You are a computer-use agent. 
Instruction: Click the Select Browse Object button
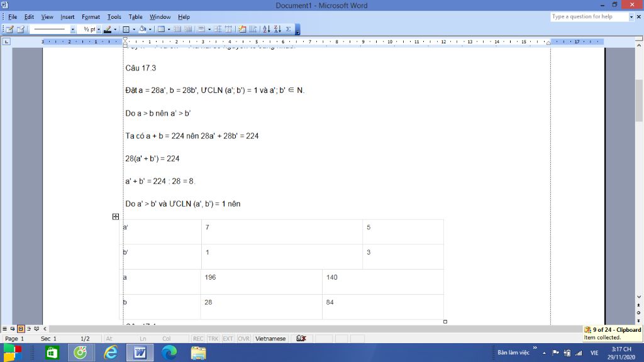pyautogui.click(x=639, y=313)
